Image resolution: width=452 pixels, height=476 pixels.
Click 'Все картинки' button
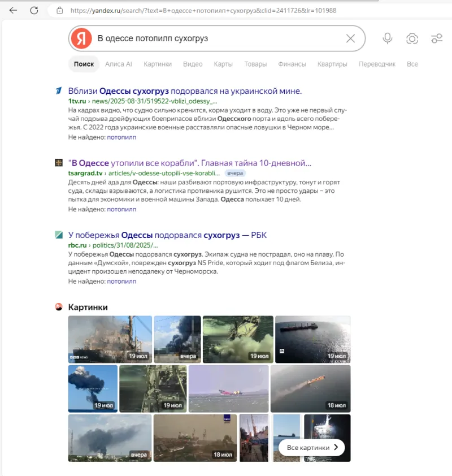[x=311, y=448]
